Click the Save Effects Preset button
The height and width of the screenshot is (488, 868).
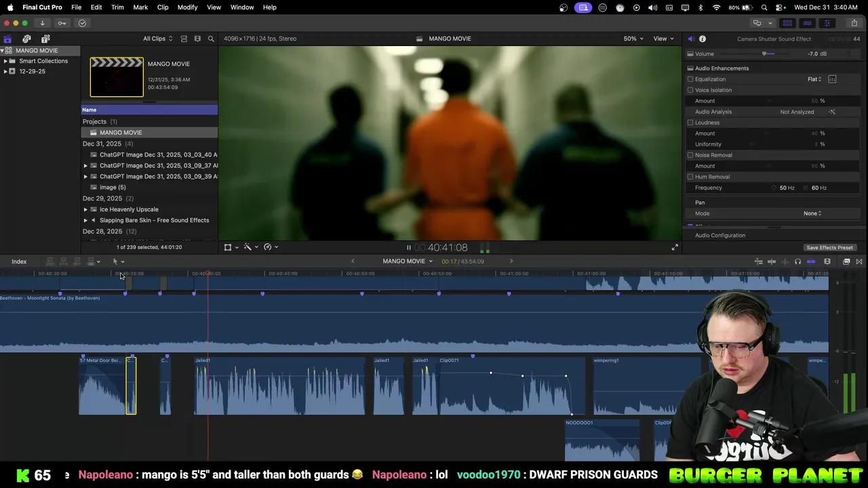829,247
